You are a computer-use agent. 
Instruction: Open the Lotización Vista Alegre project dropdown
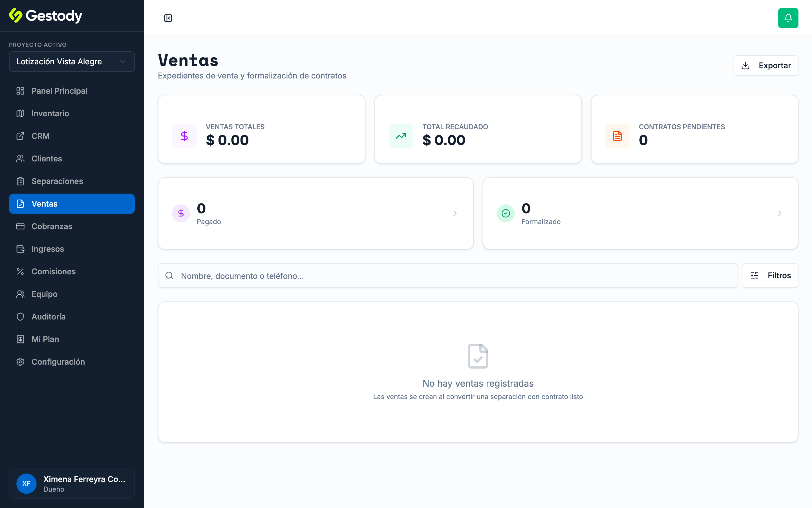click(72, 62)
